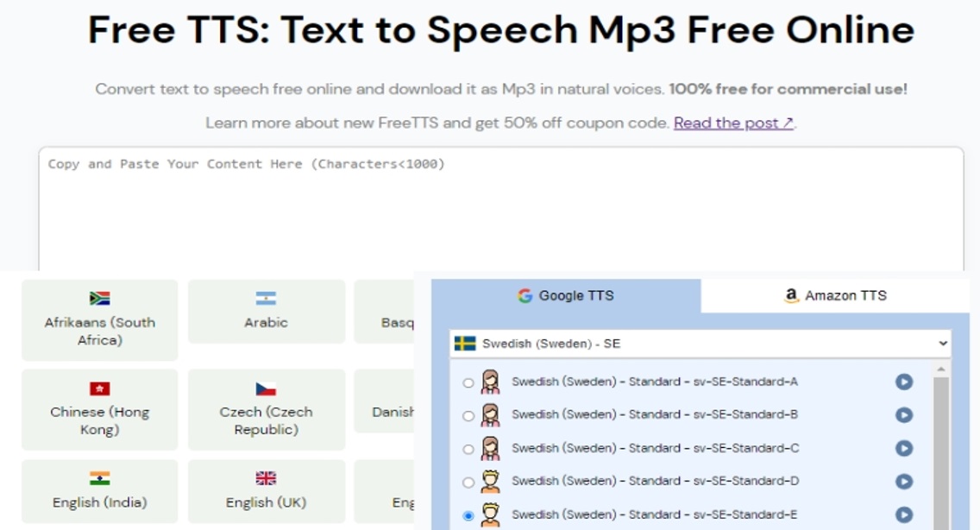Click the South African flag on Afrikaans tile

coord(99,297)
